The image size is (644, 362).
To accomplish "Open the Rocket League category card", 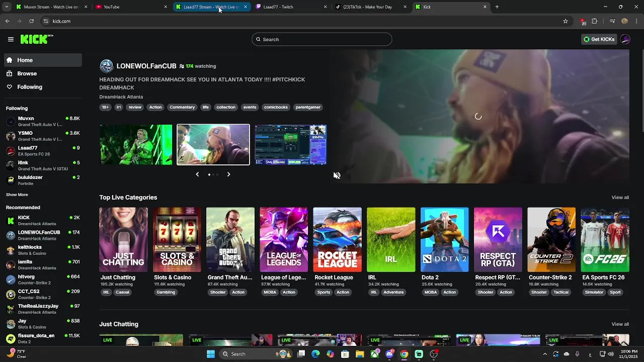I will pos(337,240).
